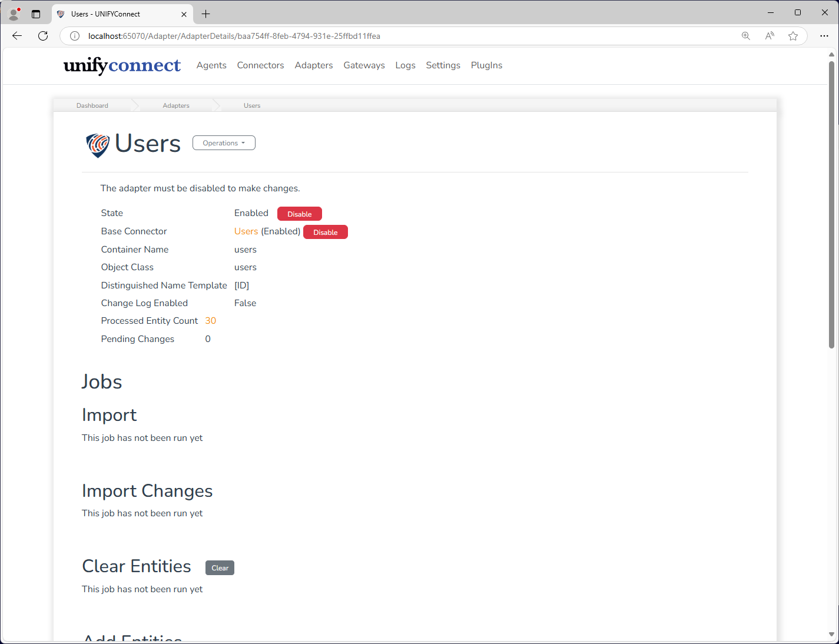Open a new browser tab
Image resolution: width=839 pixels, height=644 pixels.
205,14
